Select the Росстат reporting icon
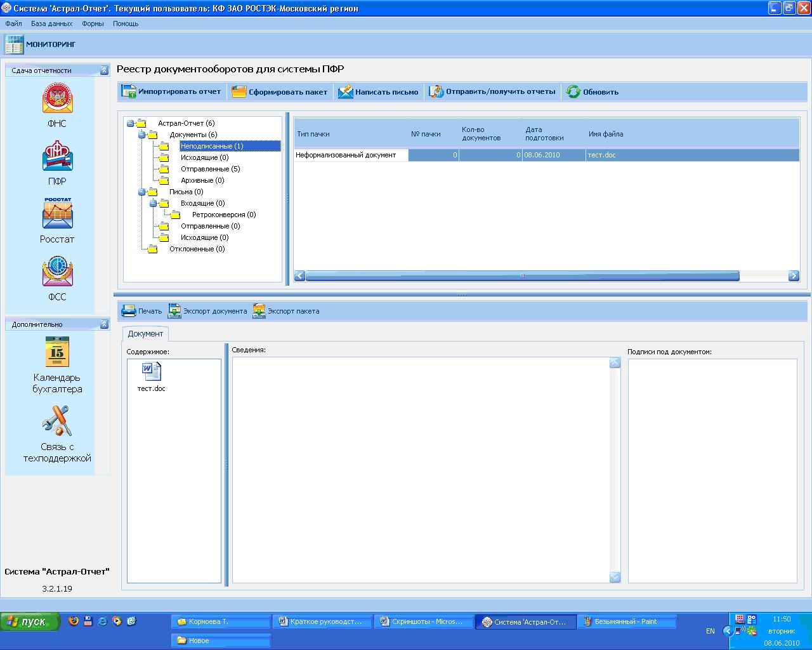Viewport: 812px width, 650px height. pyautogui.click(x=58, y=213)
